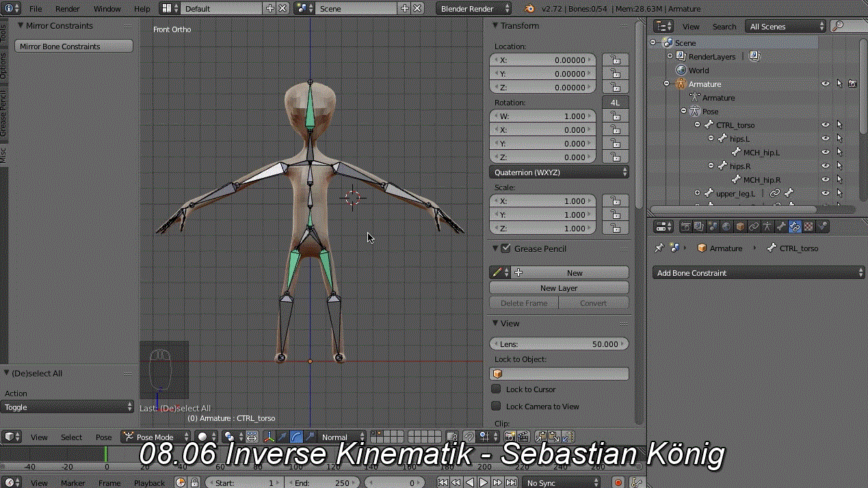Viewport: 868px width, 488px height.
Task: Open the Select menu in viewport header
Action: click(x=71, y=437)
